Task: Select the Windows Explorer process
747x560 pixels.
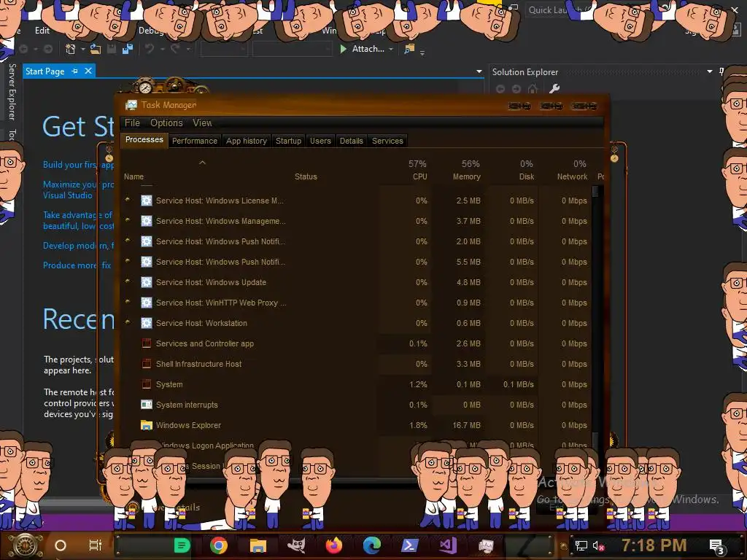Action: [x=188, y=425]
